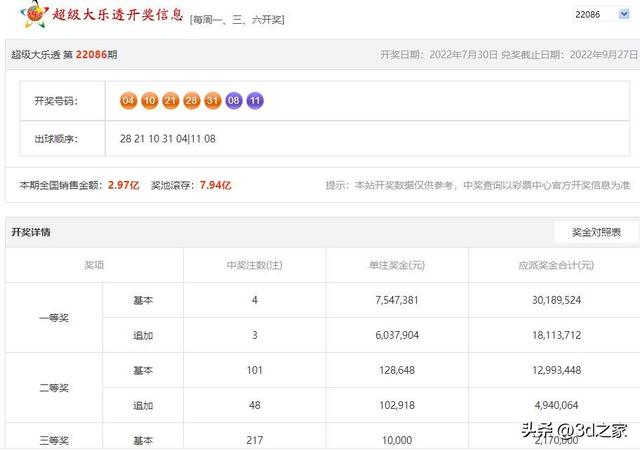This screenshot has width=640, height=451.
Task: Click the 中奖注数(注) column header
Action: tap(254, 265)
